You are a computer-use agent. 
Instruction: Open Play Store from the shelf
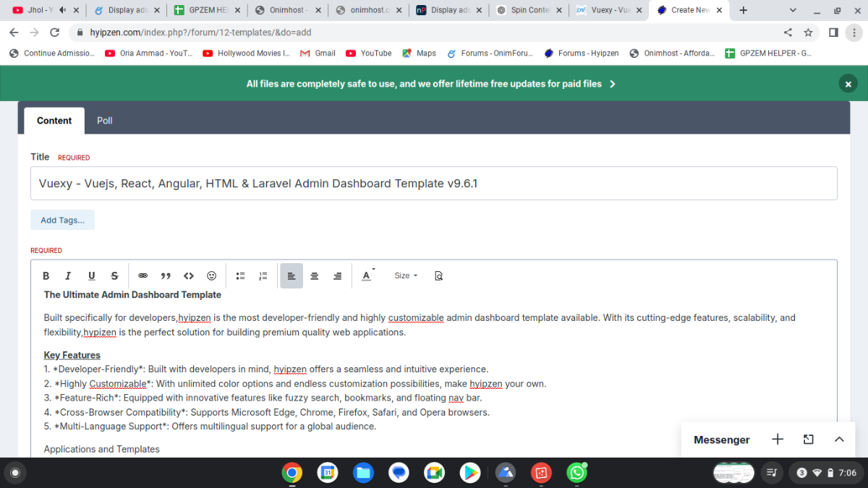[470, 473]
